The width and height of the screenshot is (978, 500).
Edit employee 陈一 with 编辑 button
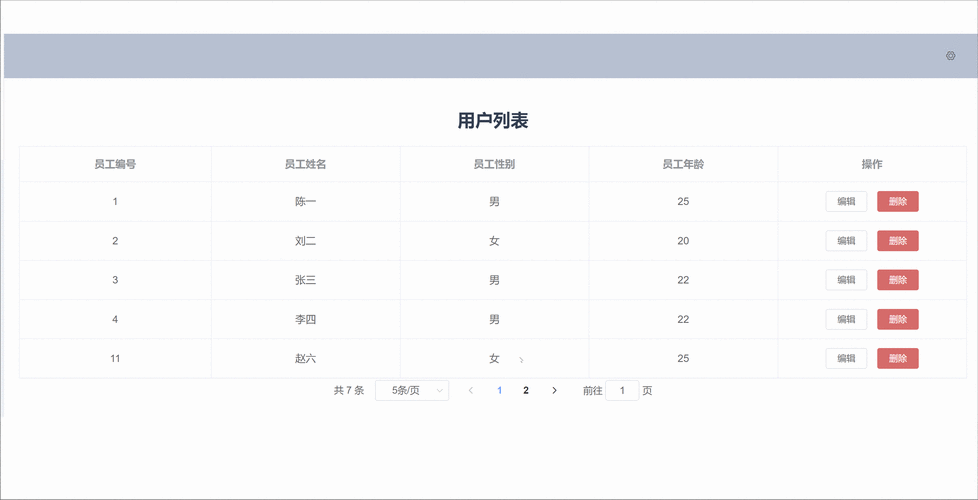[846, 201]
